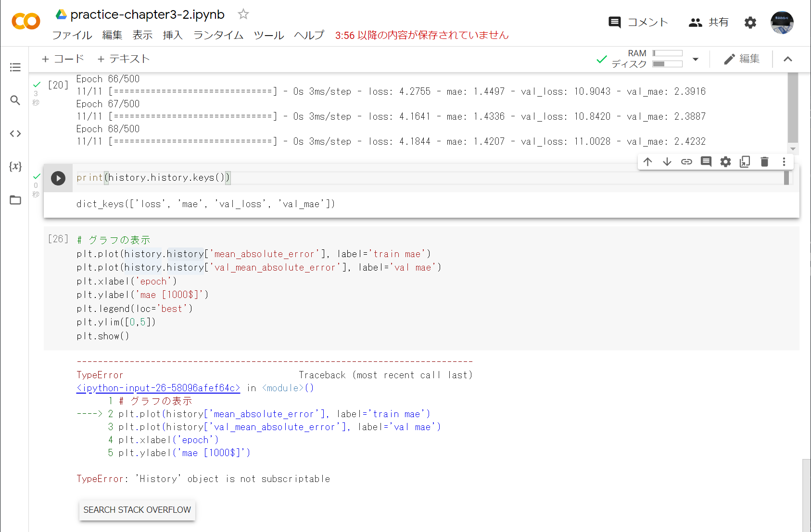This screenshot has height=532, width=811.
Task: Open the ツール menu
Action: tap(269, 35)
